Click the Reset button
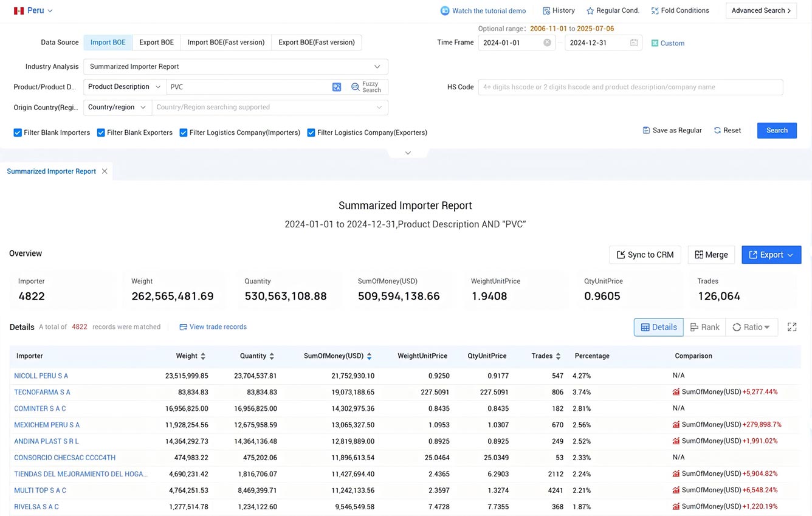The width and height of the screenshot is (812, 516). point(728,131)
